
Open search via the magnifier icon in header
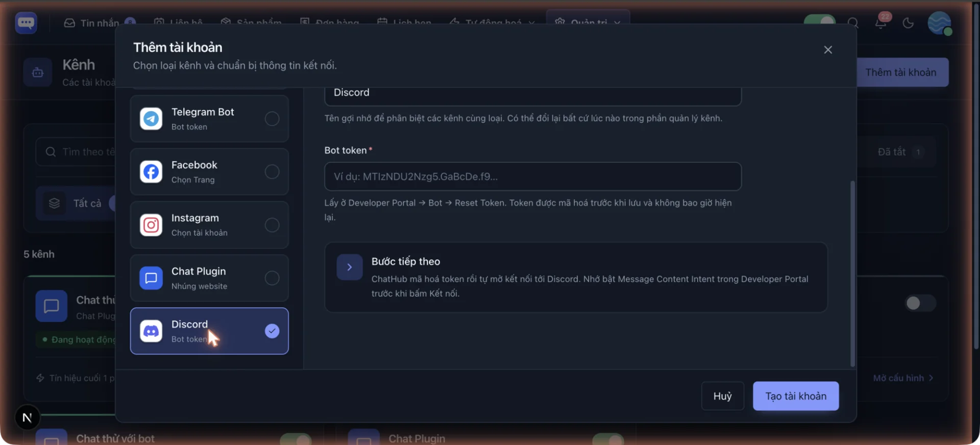(853, 23)
